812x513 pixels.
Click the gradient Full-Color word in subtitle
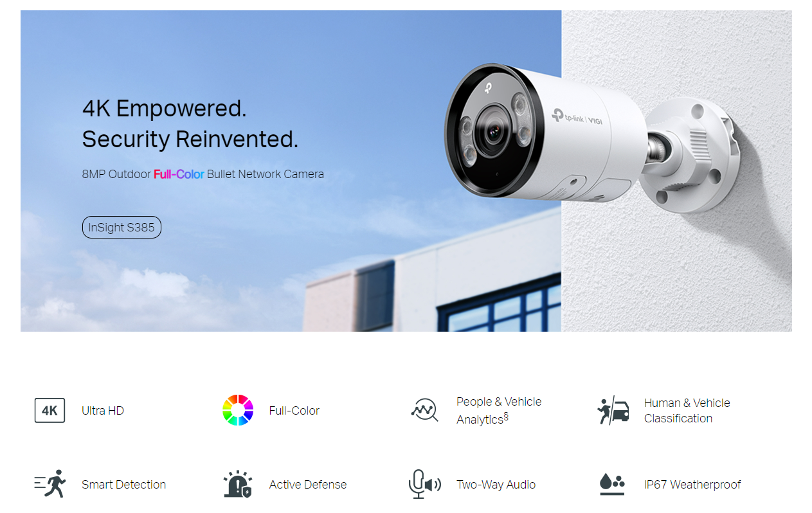[x=179, y=174]
